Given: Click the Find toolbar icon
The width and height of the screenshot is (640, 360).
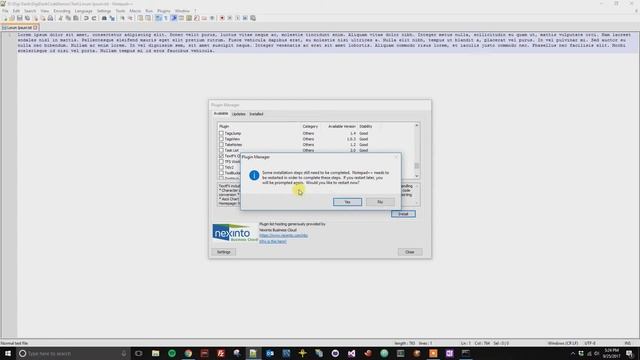Looking at the screenshot, I should 104,18.
